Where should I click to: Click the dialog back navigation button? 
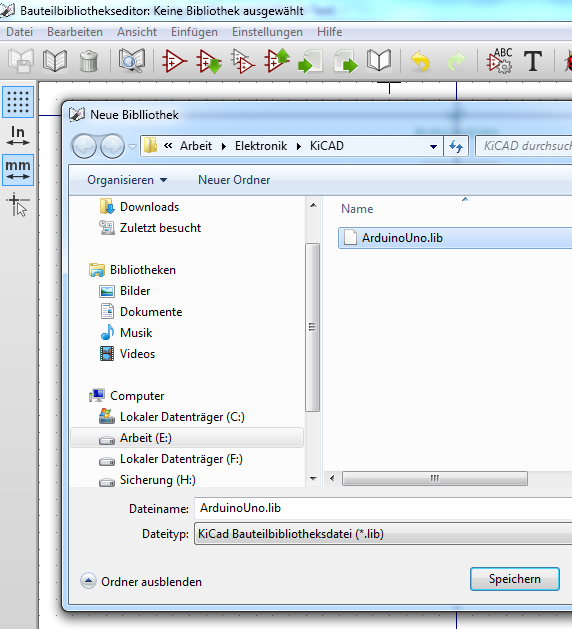point(84,146)
